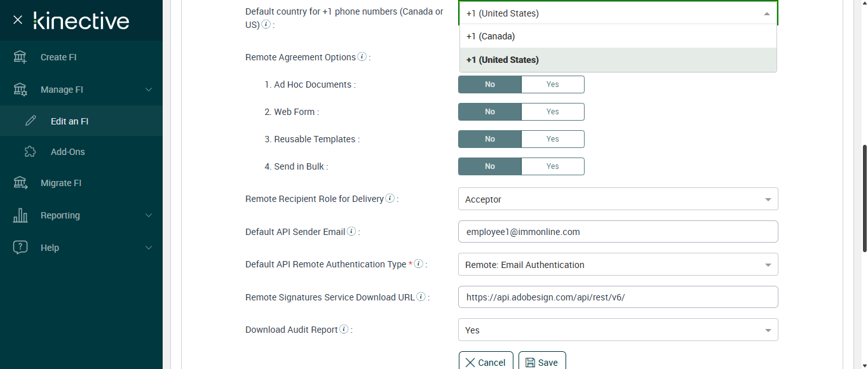Click the Reporting bar chart icon
The image size is (868, 369).
point(20,215)
